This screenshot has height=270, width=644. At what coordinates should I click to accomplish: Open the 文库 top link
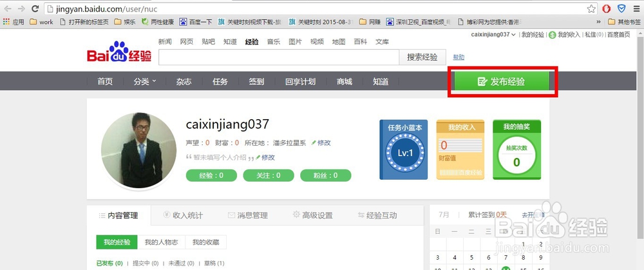pos(382,41)
